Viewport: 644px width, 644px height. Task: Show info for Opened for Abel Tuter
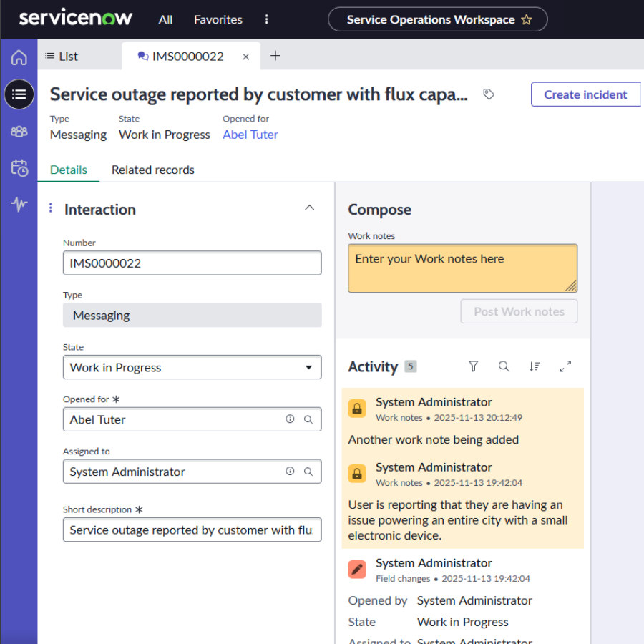pyautogui.click(x=290, y=419)
